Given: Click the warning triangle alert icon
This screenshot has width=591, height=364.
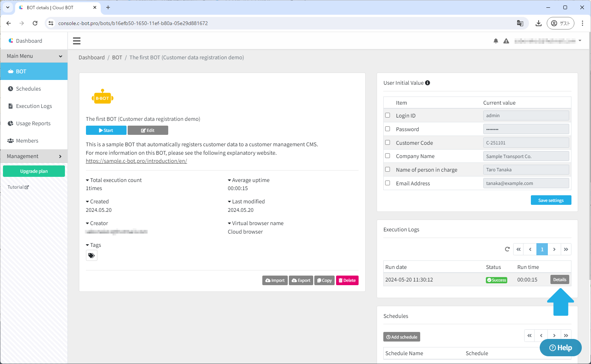Looking at the screenshot, I should pos(506,41).
